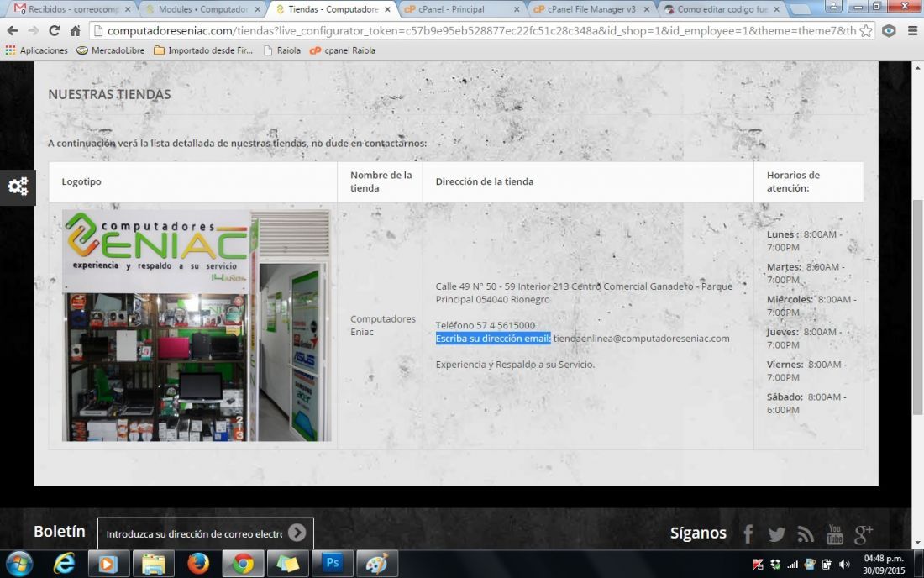Viewport: 924px width, 578px height.
Task: Open the RSS feed icon
Action: click(x=806, y=534)
